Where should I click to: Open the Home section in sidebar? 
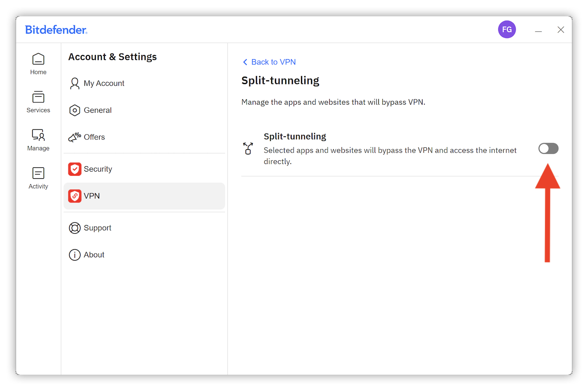(x=38, y=64)
